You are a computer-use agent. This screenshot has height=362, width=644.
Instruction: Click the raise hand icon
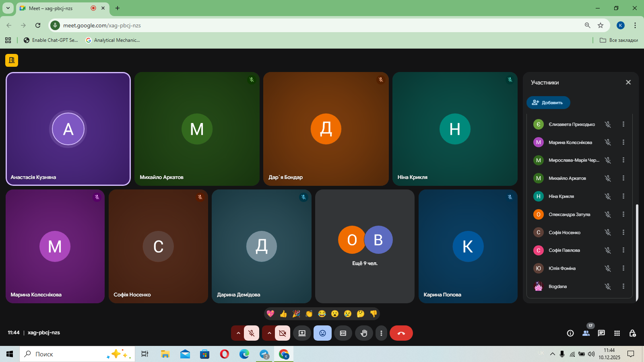click(x=364, y=333)
